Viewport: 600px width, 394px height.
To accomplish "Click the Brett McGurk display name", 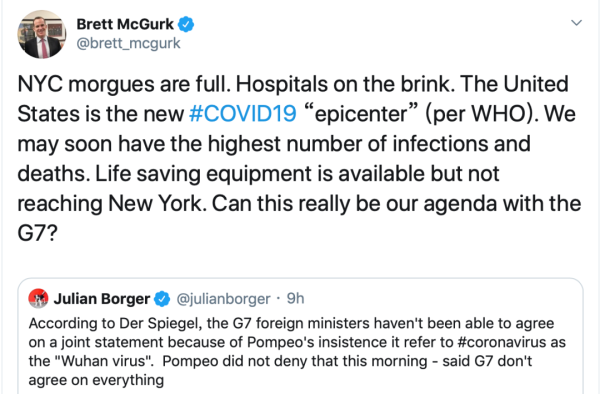I will point(125,24).
